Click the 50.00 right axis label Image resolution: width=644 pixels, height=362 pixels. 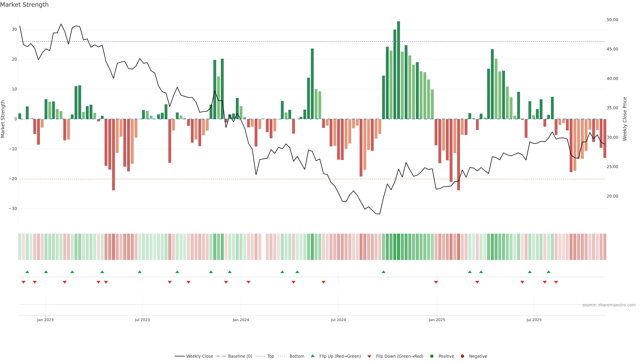click(612, 20)
